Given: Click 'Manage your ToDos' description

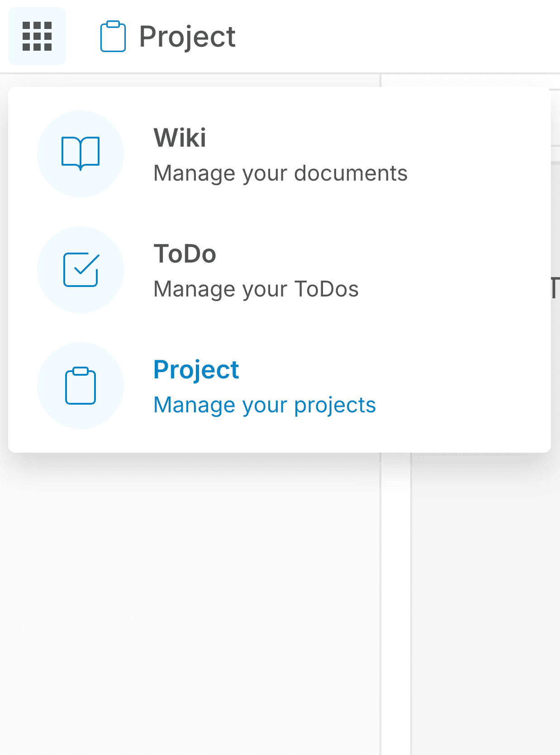Looking at the screenshot, I should [x=256, y=289].
